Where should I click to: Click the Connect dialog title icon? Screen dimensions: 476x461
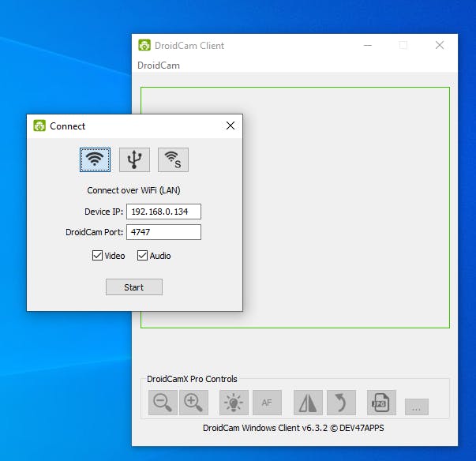39,126
